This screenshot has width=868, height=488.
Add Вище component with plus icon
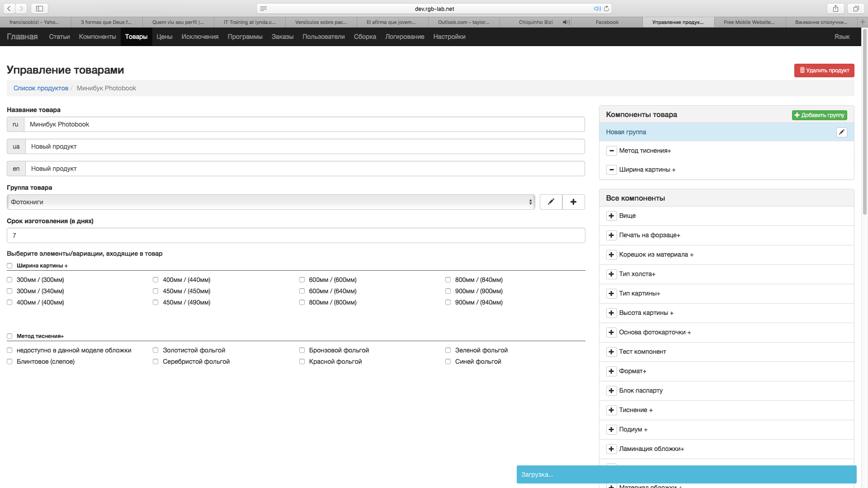coord(611,216)
